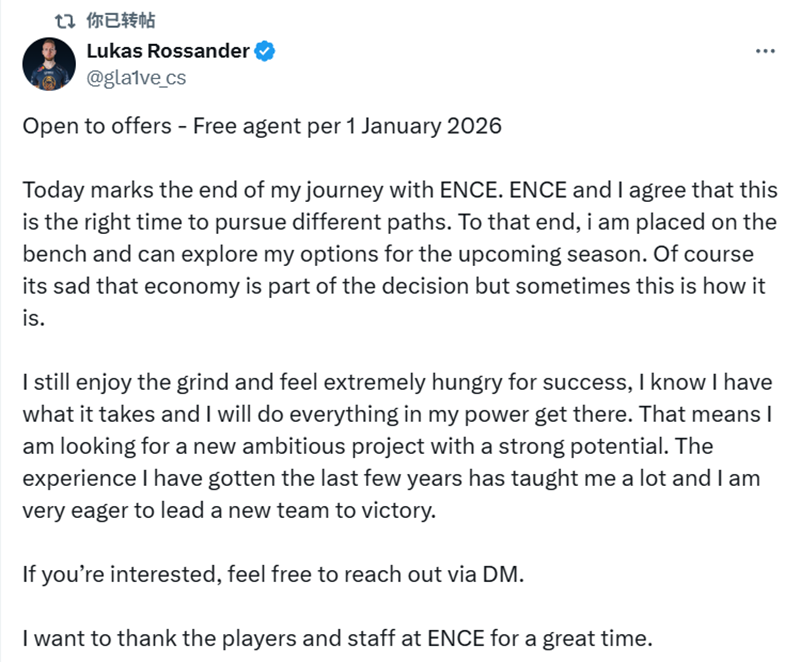Click the lone "is." line ending the paragraph
This screenshot has height=662, width=800.
click(34, 318)
